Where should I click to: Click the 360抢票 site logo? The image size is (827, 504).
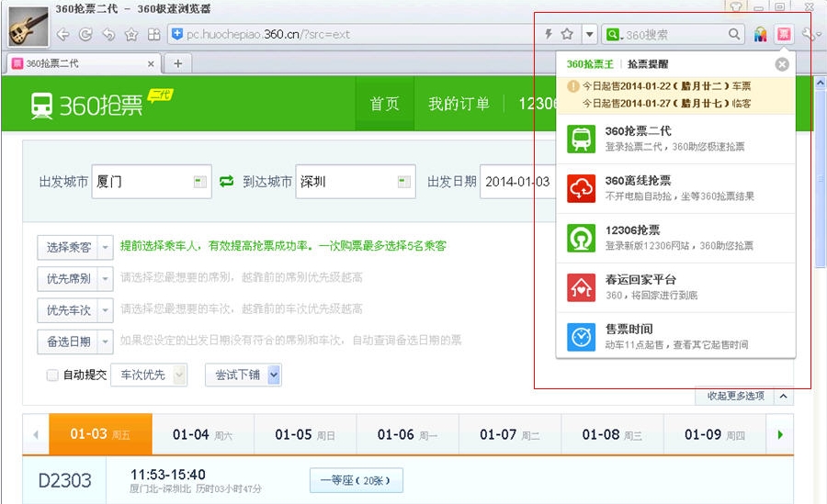(100, 104)
